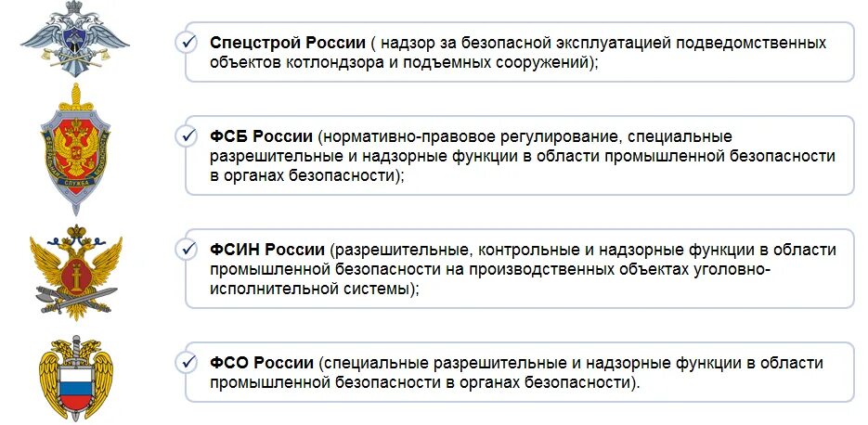Viewport: 868px width, 425px height.
Task: Click the text 'исполнительной системы);' in the FSIN box
Action: [315, 289]
